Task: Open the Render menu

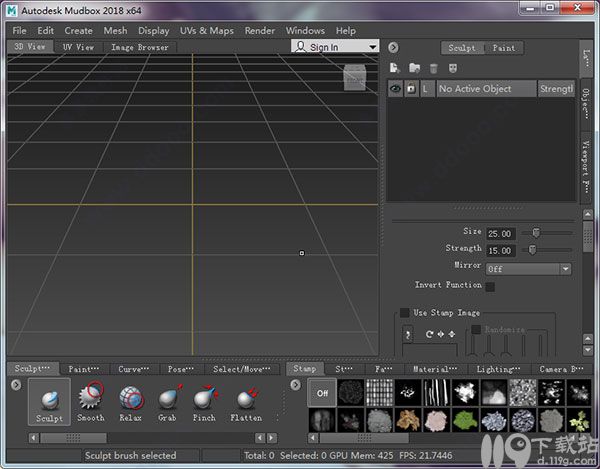Action: pyautogui.click(x=260, y=31)
